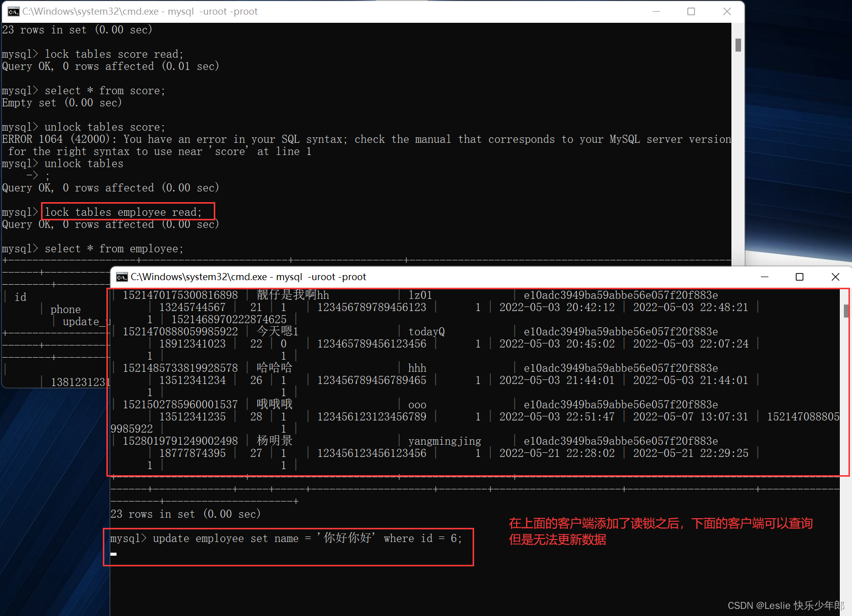Click the cmd icon in the back window title bar

pyautogui.click(x=14, y=12)
